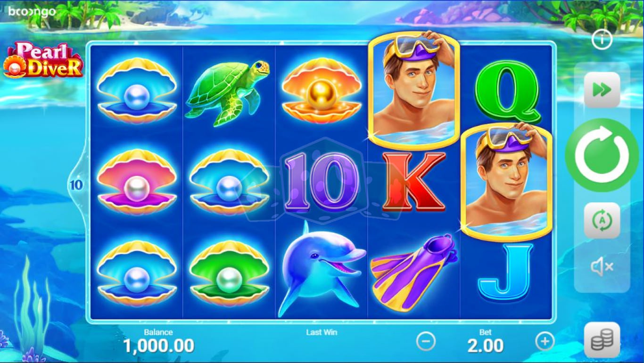
Task: Click the paylines indicator showing 10
Action: pyautogui.click(x=76, y=185)
